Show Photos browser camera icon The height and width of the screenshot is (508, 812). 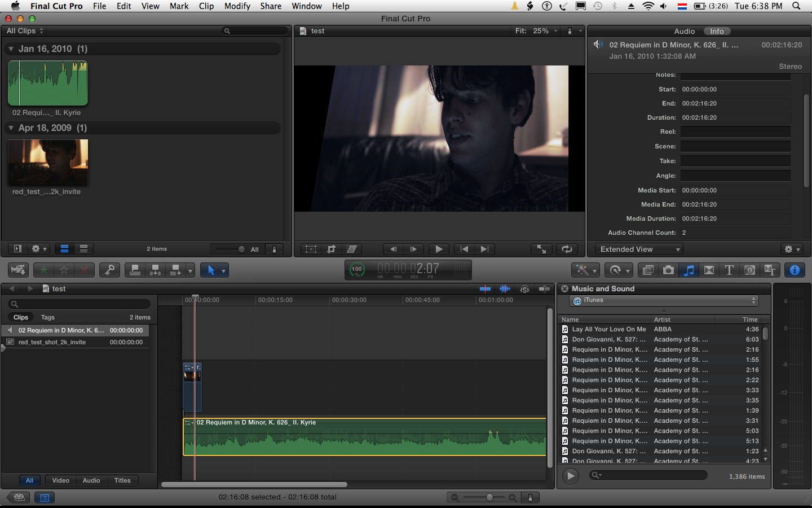pyautogui.click(x=668, y=270)
